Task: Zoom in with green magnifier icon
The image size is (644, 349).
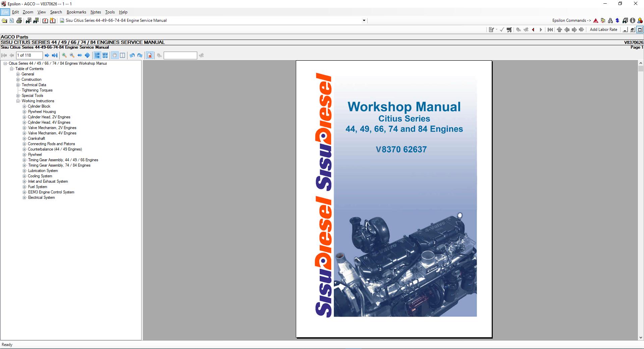Action: pyautogui.click(x=64, y=55)
